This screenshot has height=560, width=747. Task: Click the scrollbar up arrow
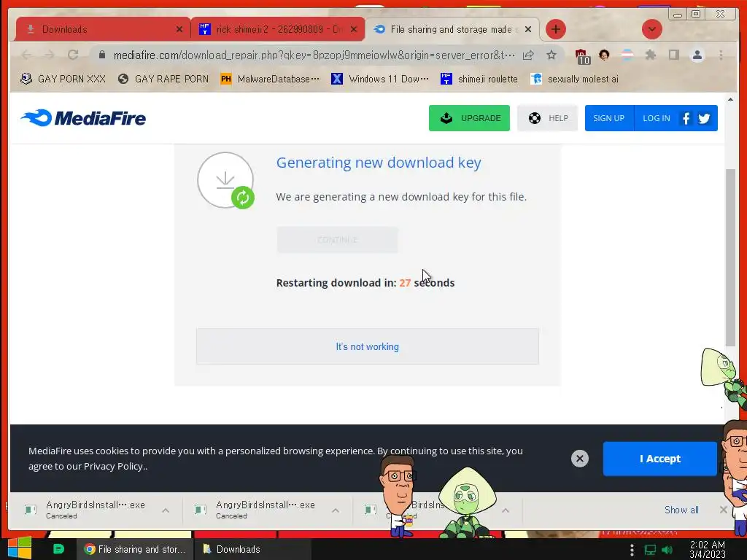tap(730, 99)
